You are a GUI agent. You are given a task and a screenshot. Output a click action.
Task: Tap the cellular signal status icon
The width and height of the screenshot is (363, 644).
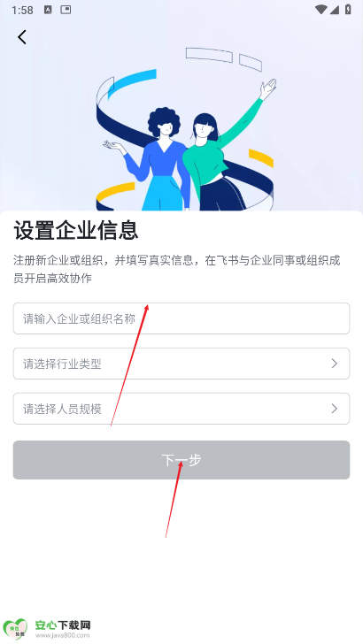click(x=334, y=10)
